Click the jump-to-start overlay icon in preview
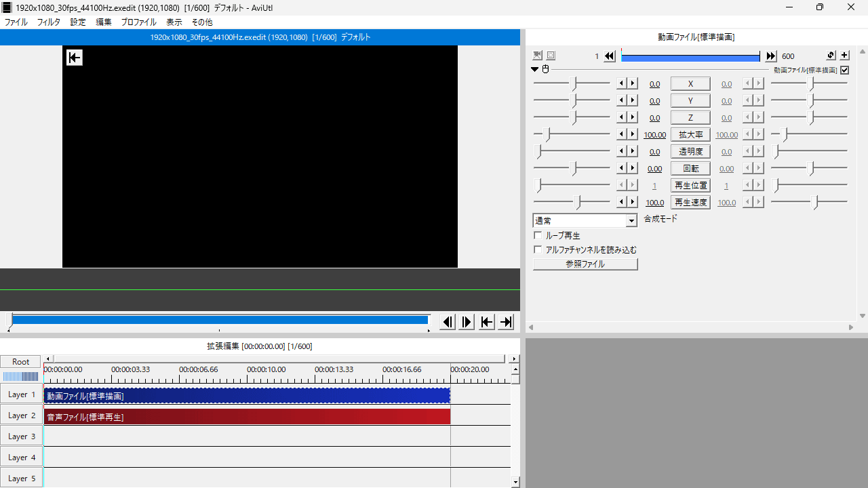The width and height of the screenshot is (868, 488). click(75, 58)
